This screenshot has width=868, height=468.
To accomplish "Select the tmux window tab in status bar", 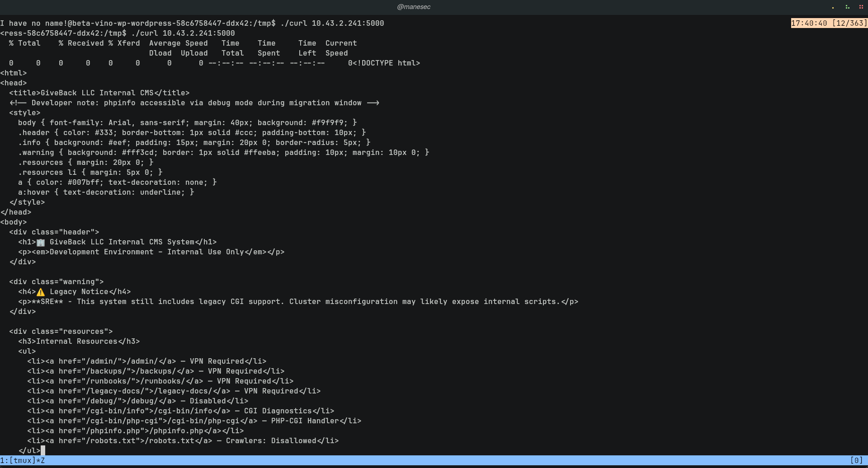I will 22,460.
